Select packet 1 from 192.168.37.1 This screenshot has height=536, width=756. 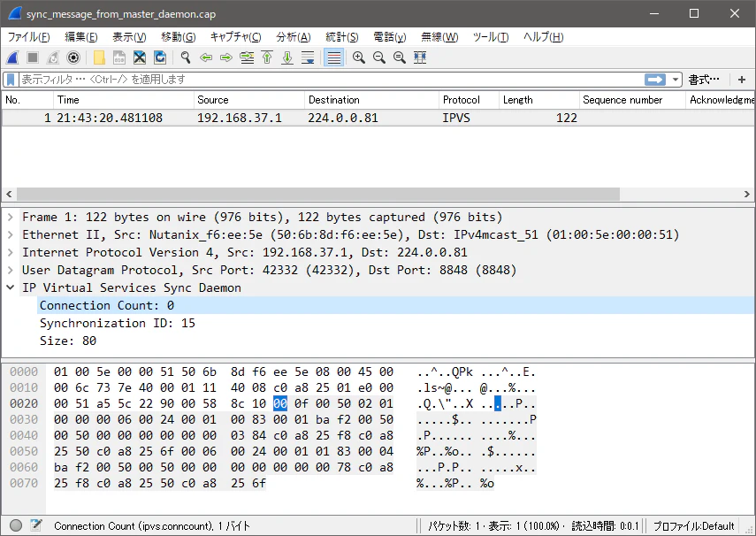[378, 118]
